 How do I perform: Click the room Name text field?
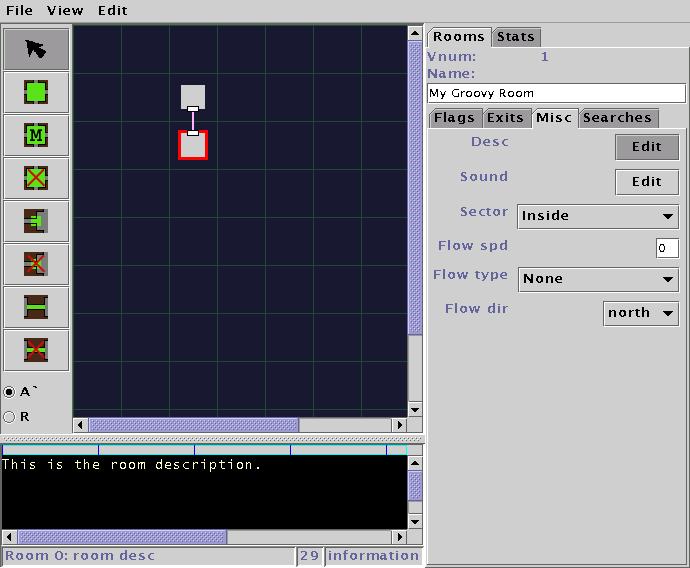[556, 93]
